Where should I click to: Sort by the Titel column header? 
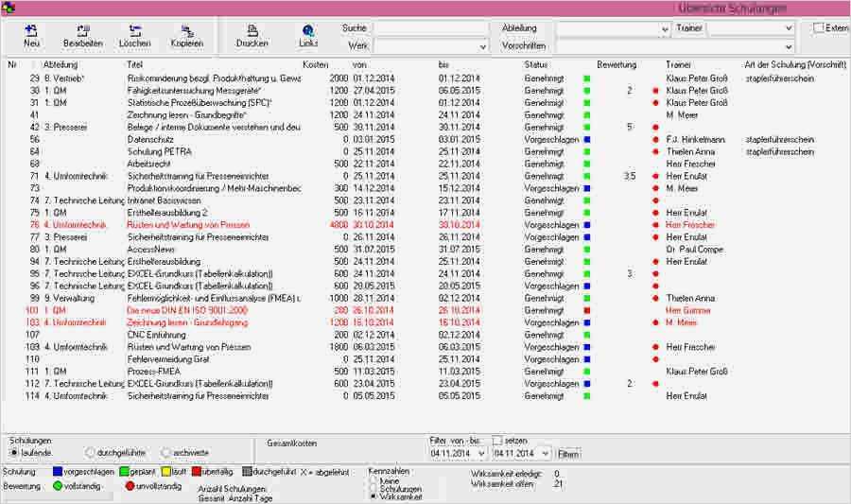coord(134,64)
